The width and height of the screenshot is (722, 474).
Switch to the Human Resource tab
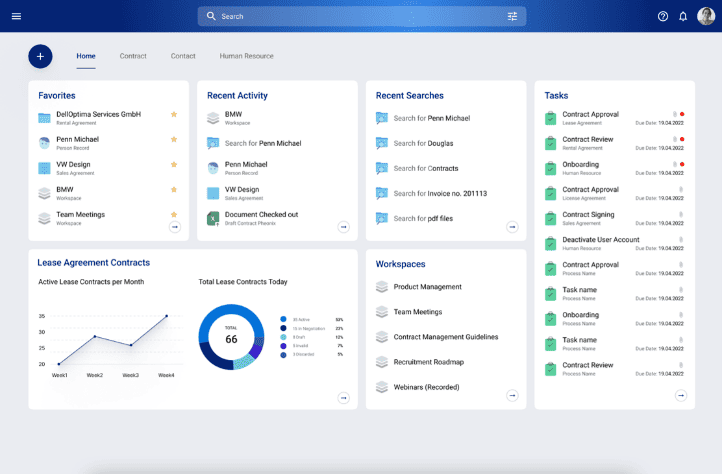pos(246,56)
